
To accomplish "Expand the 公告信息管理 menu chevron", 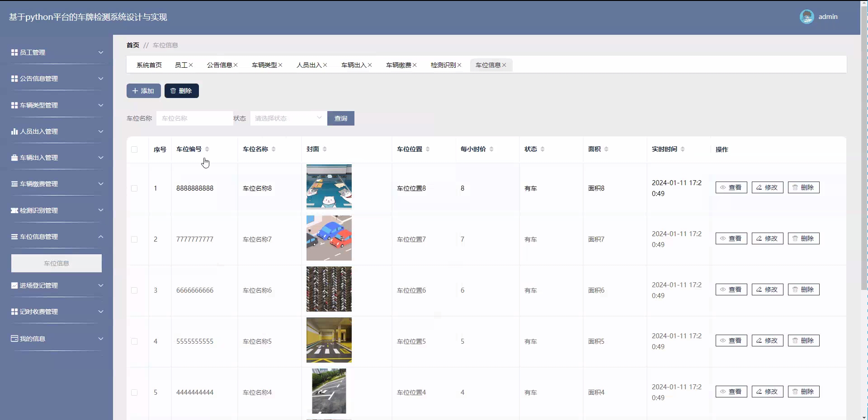I will click(101, 79).
